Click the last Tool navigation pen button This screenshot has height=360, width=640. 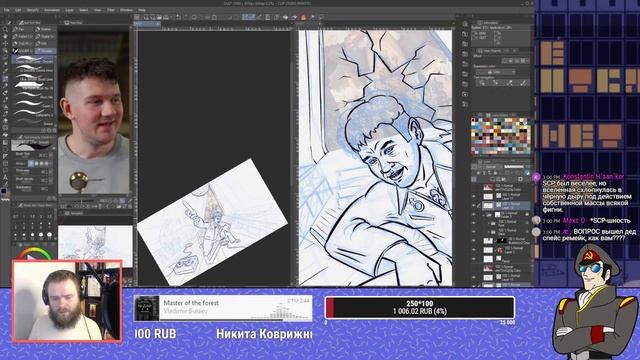click(523, 83)
